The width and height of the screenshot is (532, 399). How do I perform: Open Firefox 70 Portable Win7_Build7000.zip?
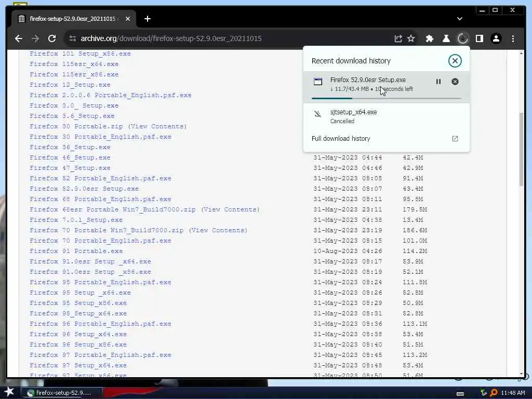click(x=107, y=230)
